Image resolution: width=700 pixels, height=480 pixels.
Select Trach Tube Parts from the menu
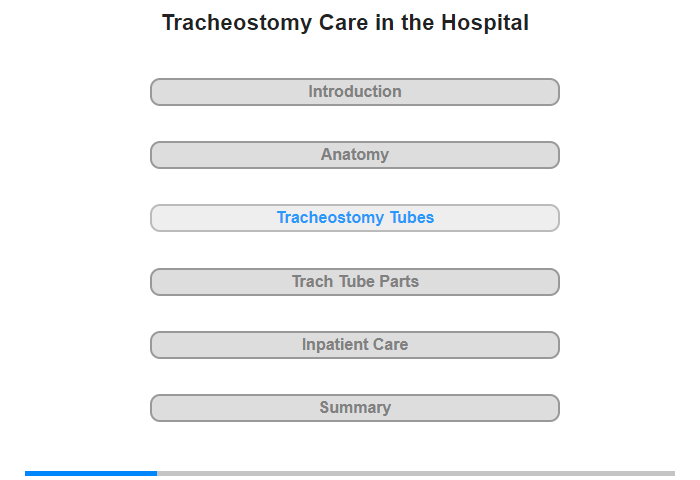point(355,282)
